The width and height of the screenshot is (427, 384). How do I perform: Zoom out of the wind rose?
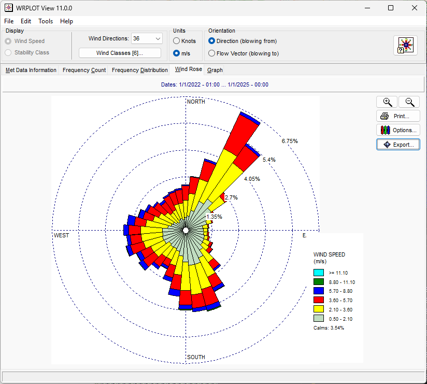409,102
